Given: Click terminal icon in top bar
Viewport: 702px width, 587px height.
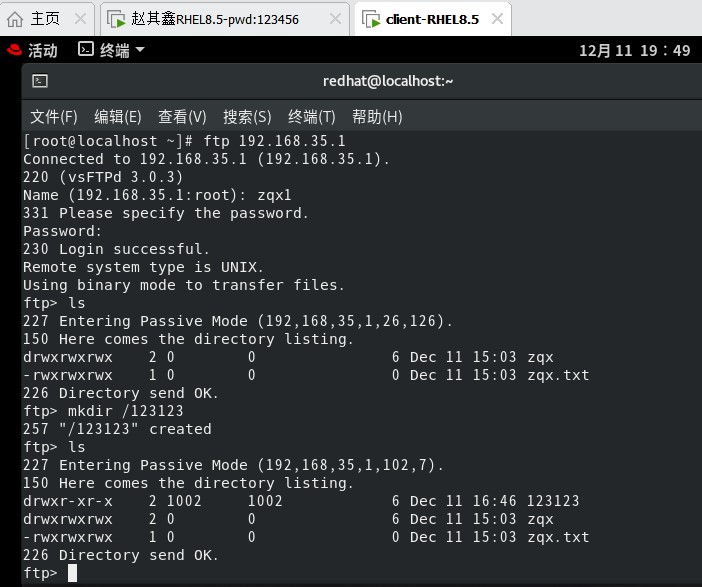Looking at the screenshot, I should tap(86, 49).
